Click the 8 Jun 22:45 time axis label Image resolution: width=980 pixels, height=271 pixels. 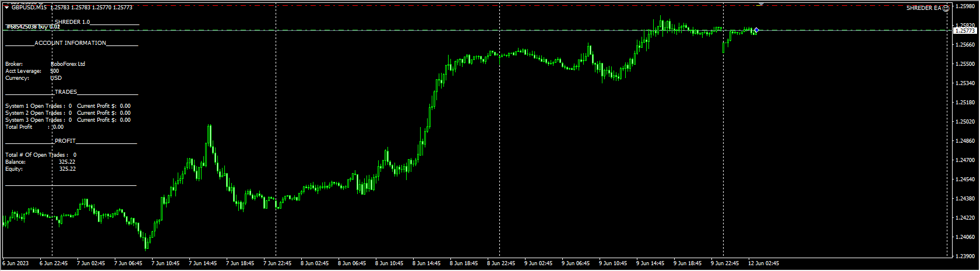coord(501,263)
